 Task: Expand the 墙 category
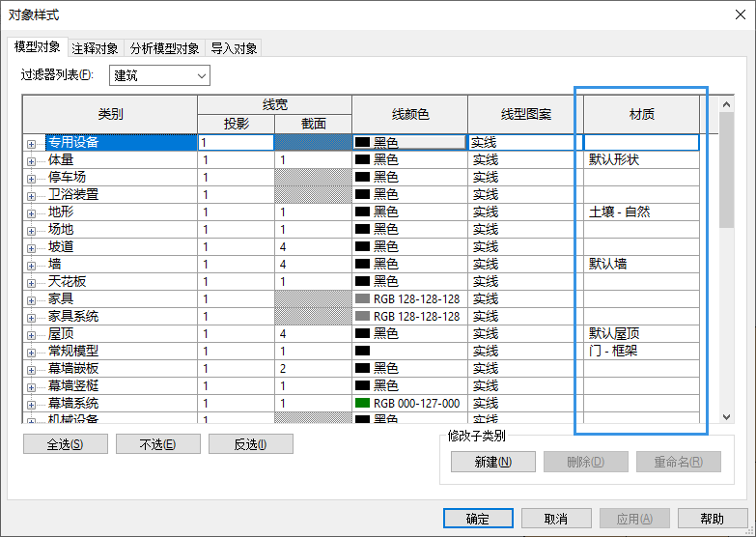(x=31, y=266)
